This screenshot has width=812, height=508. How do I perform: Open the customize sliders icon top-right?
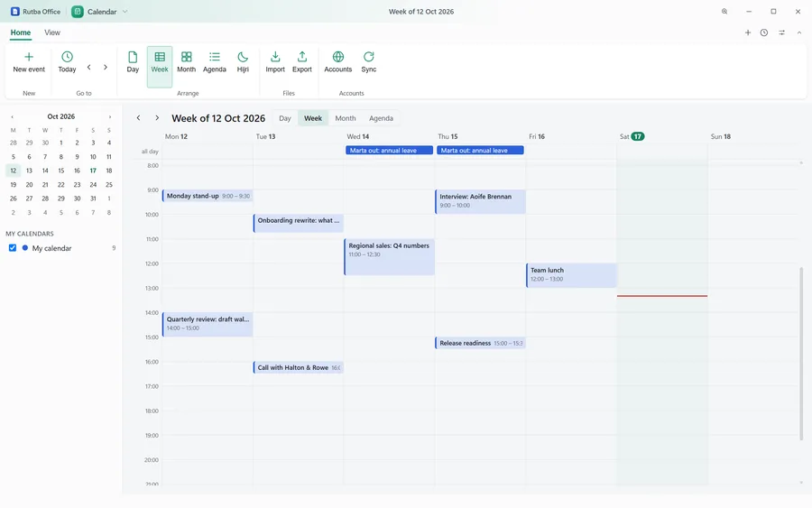tap(781, 32)
